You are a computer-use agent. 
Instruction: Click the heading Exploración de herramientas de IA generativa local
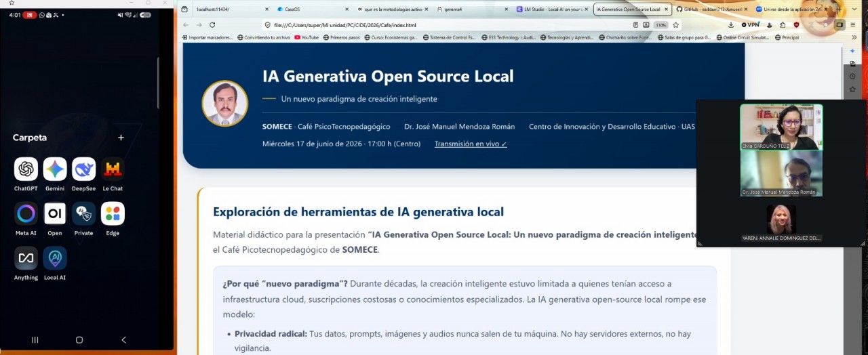(x=358, y=212)
